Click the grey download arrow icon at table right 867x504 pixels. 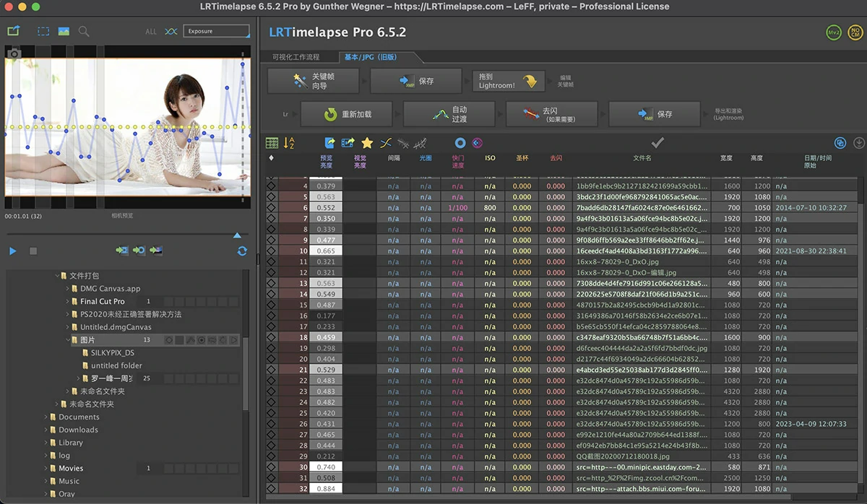click(x=859, y=143)
